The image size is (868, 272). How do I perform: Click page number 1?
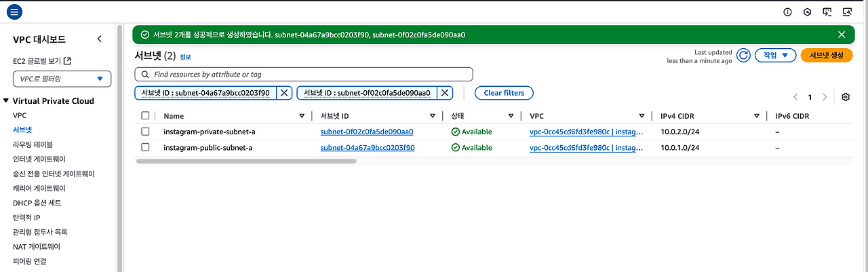click(x=810, y=97)
